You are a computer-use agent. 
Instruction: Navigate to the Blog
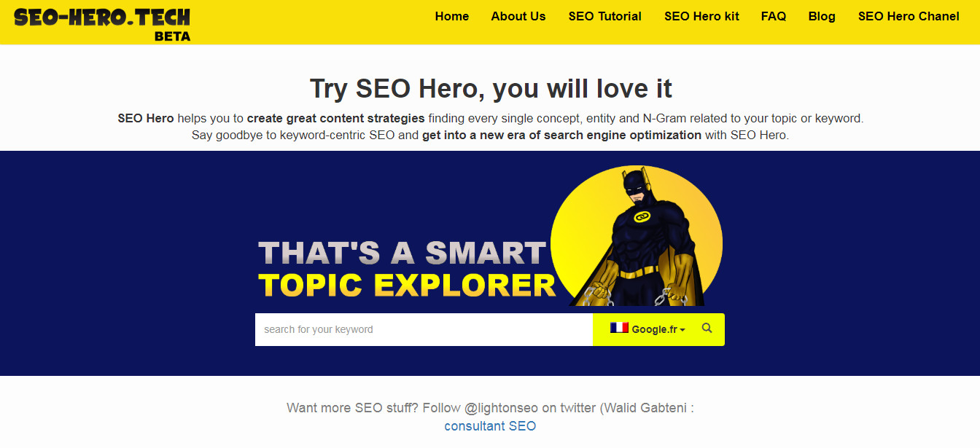[x=822, y=16]
